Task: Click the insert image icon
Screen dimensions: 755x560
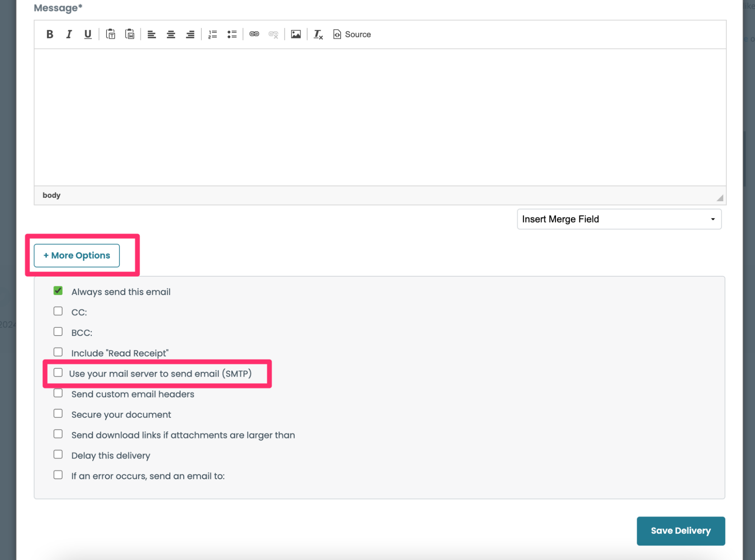Action: [x=296, y=34]
